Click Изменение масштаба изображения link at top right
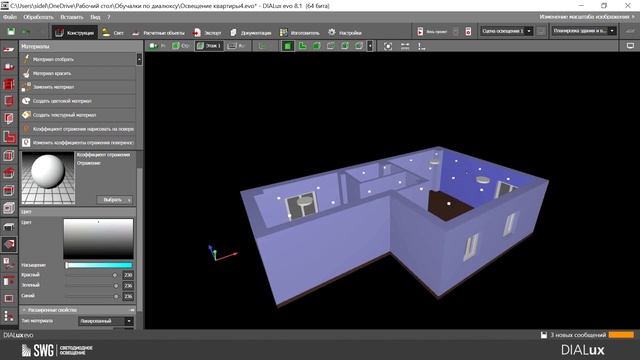Screen dimensions: 640x360 [587, 17]
